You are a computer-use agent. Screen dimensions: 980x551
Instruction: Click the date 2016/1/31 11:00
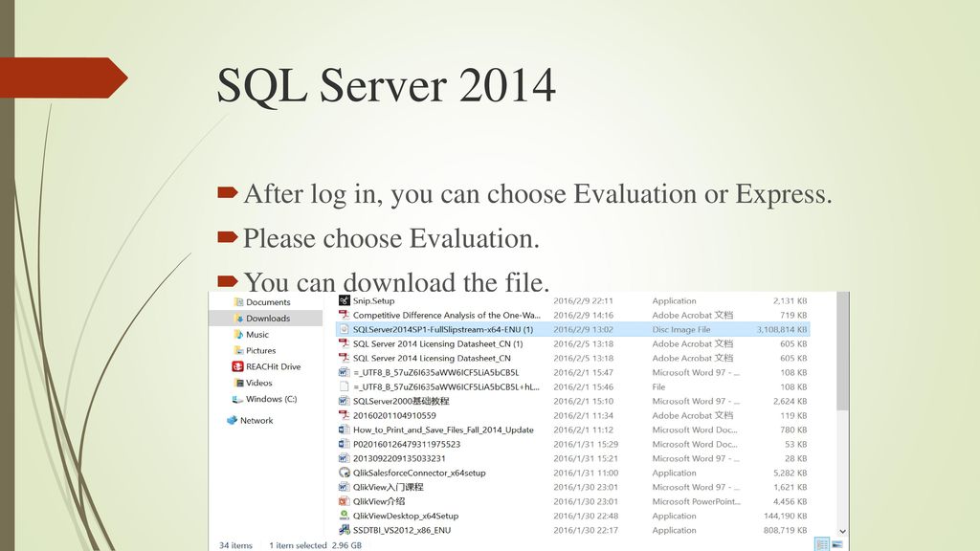(586, 473)
